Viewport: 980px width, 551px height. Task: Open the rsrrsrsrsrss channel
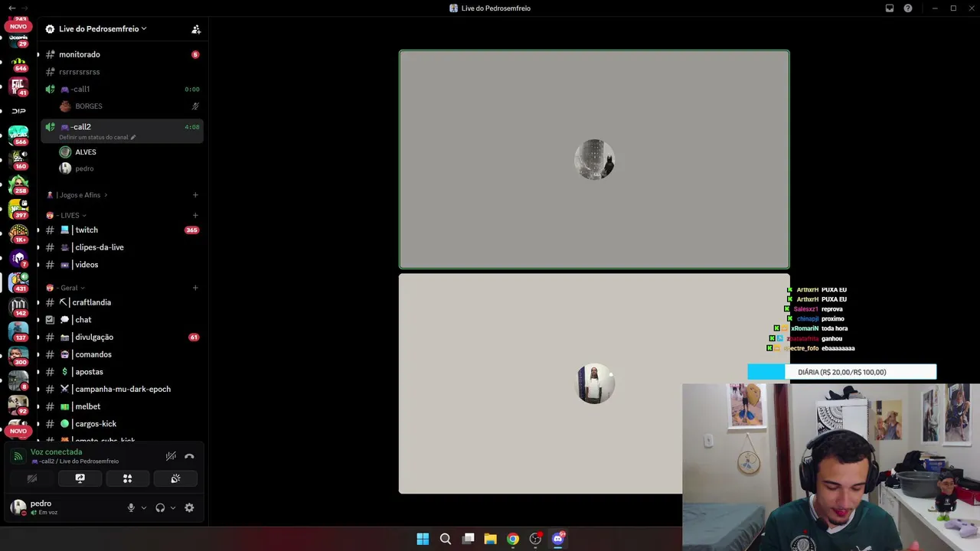coord(122,72)
